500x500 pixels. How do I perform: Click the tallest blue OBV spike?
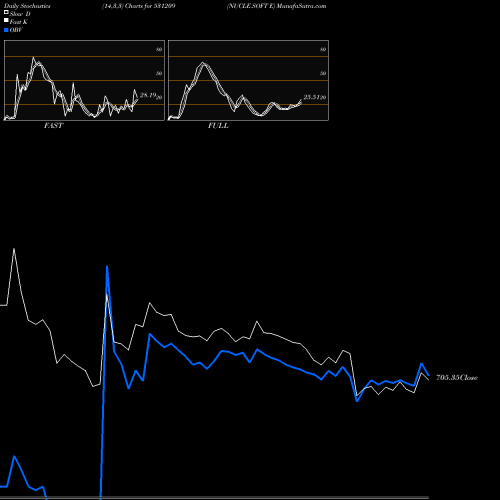point(107,266)
